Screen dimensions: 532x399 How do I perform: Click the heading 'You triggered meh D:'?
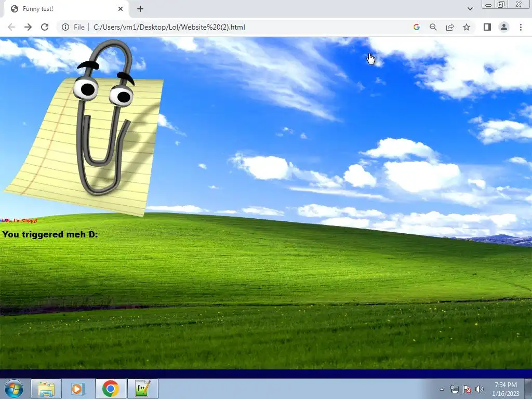tap(50, 234)
